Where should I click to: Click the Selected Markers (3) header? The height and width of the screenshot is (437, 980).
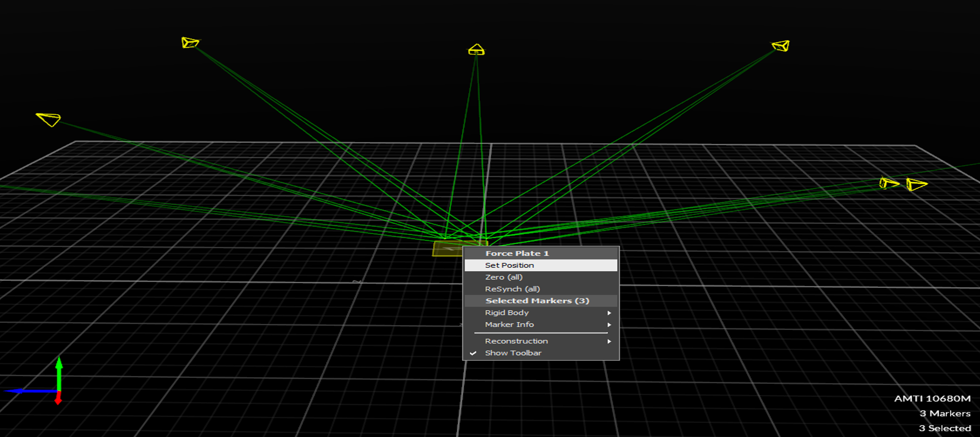pyautogui.click(x=537, y=301)
